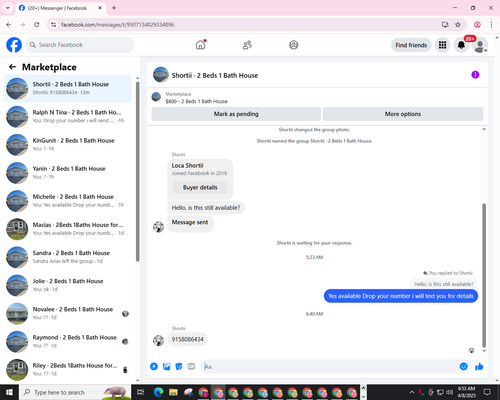Open the notifications bell
Image resolution: width=500 pixels, height=400 pixels.
coord(461,45)
